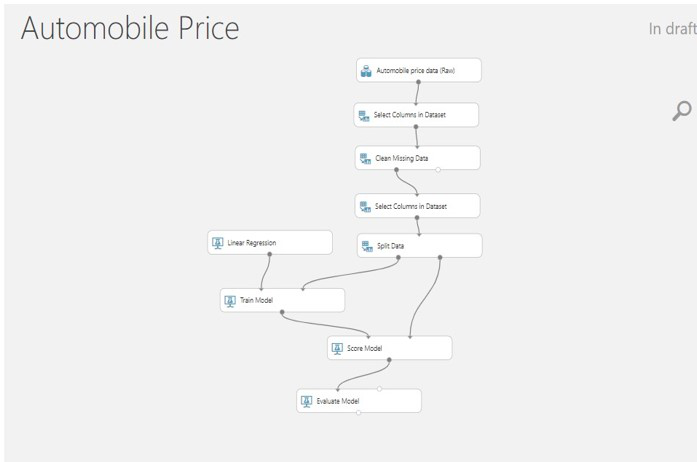
Task: Click the Clean Missing Data module icon
Action: click(366, 158)
